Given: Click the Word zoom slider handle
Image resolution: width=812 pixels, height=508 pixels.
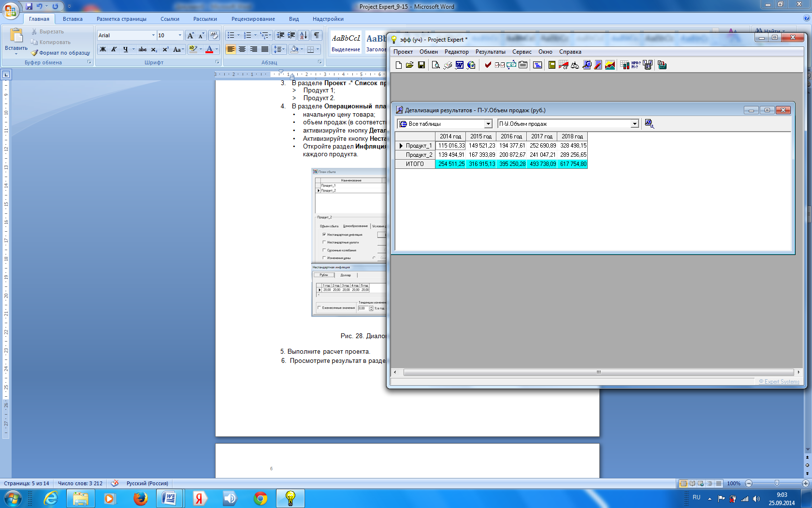Looking at the screenshot, I should click(x=777, y=483).
